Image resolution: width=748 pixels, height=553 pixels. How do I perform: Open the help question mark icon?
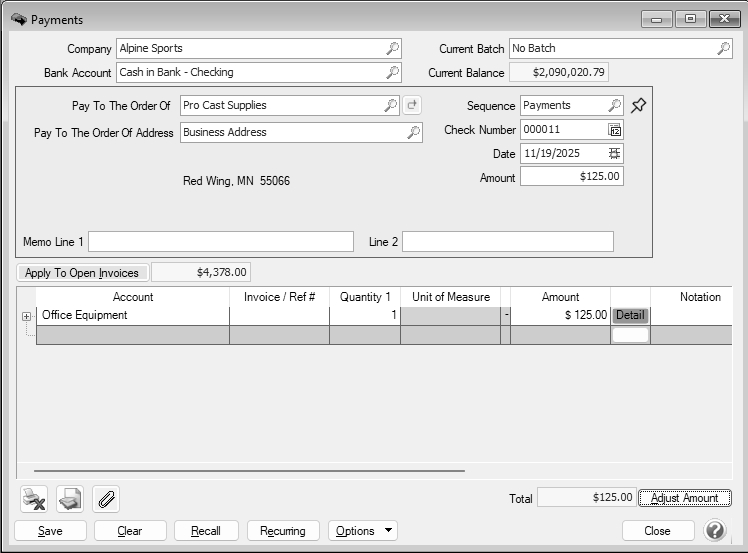(x=715, y=530)
